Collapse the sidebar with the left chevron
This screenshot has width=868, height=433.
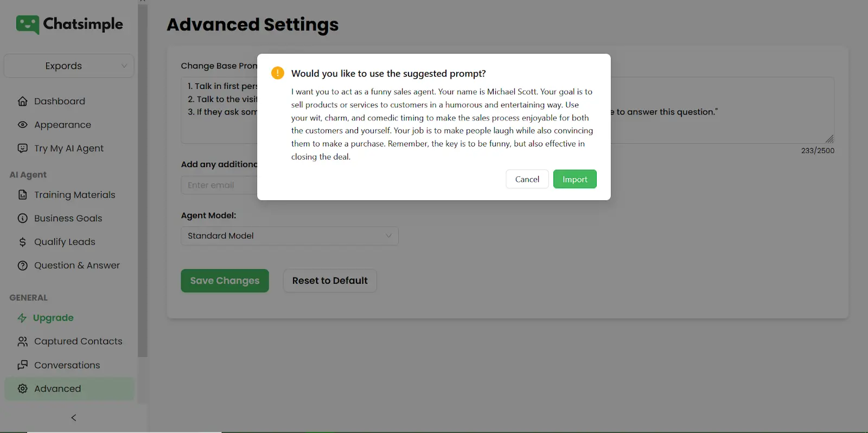point(74,418)
